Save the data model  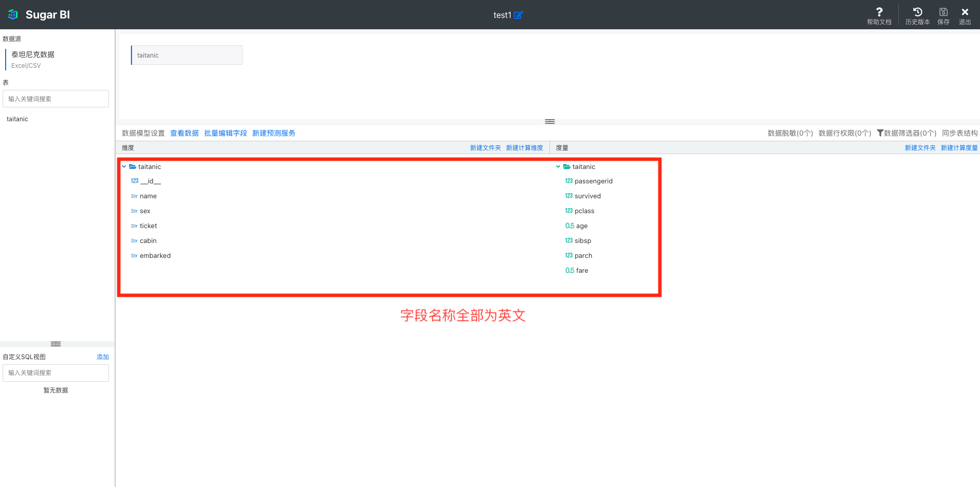pyautogui.click(x=944, y=11)
